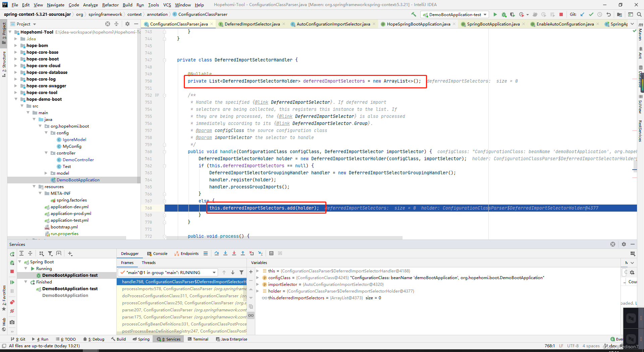Switch to DeferredImportSelector.java tab
The image size is (644, 352).
coord(252,24)
